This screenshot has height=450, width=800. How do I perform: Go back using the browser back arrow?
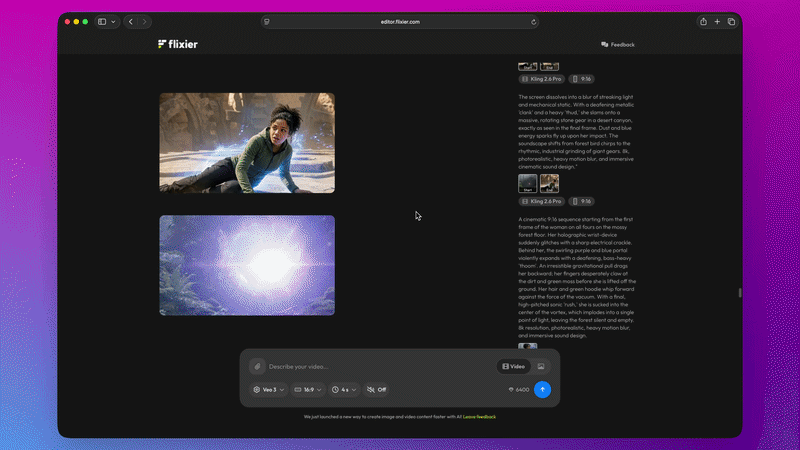[x=130, y=21]
